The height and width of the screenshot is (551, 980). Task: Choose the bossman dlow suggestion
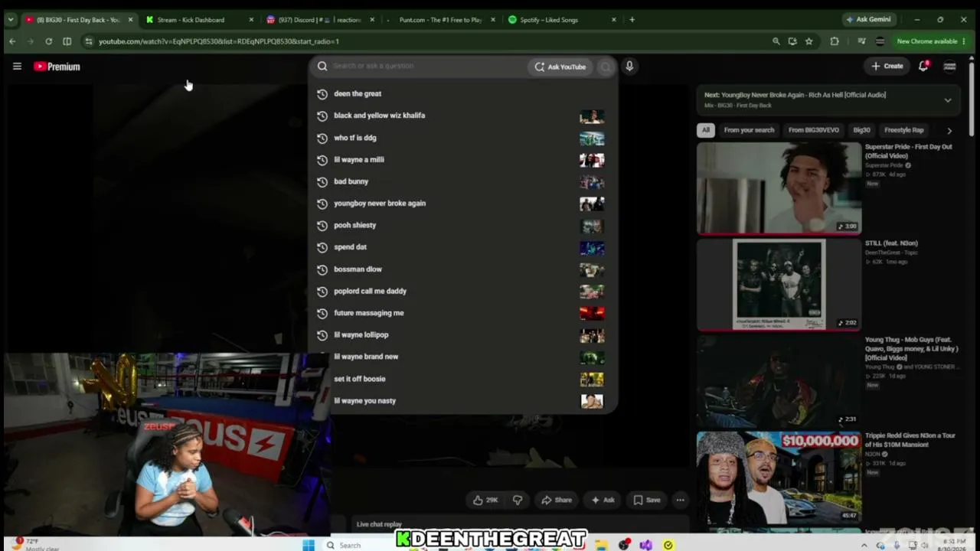click(x=462, y=269)
